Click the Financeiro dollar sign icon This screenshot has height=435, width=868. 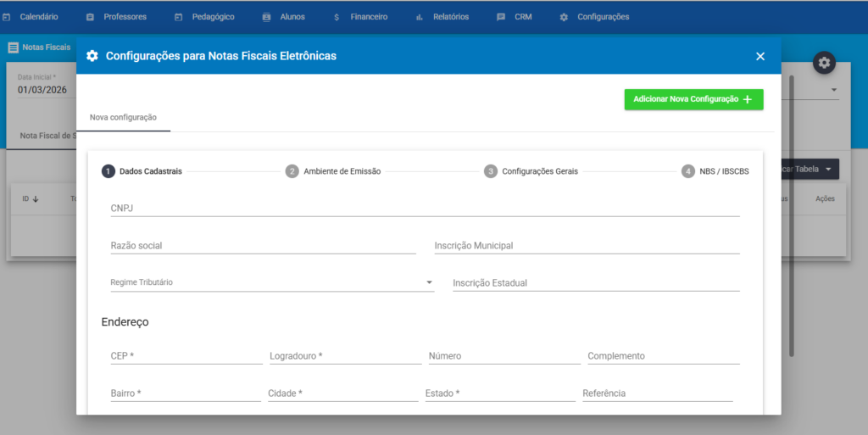[x=337, y=17]
